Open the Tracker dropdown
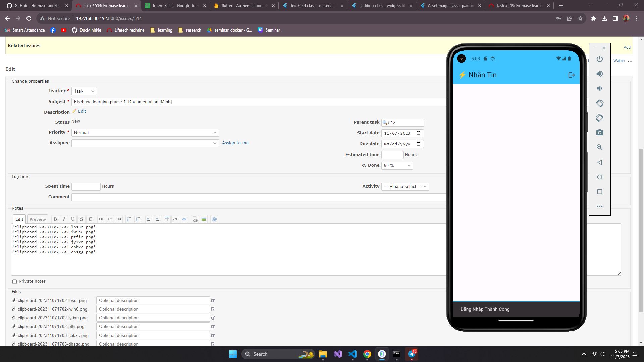The width and height of the screenshot is (644, 362). click(x=84, y=91)
